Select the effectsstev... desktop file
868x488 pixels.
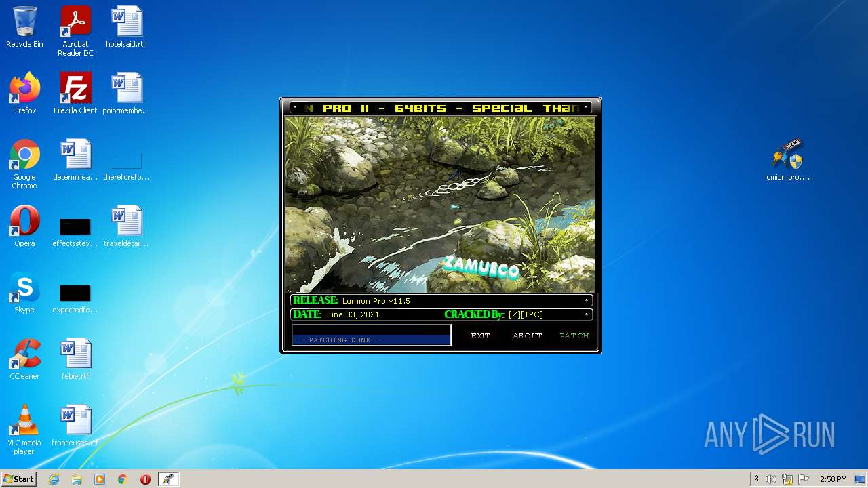click(x=75, y=231)
